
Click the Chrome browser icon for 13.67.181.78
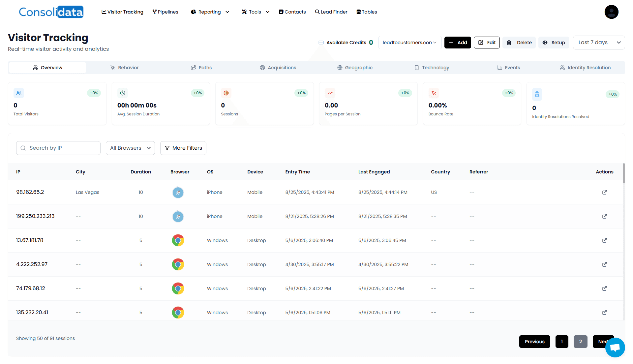178,240
